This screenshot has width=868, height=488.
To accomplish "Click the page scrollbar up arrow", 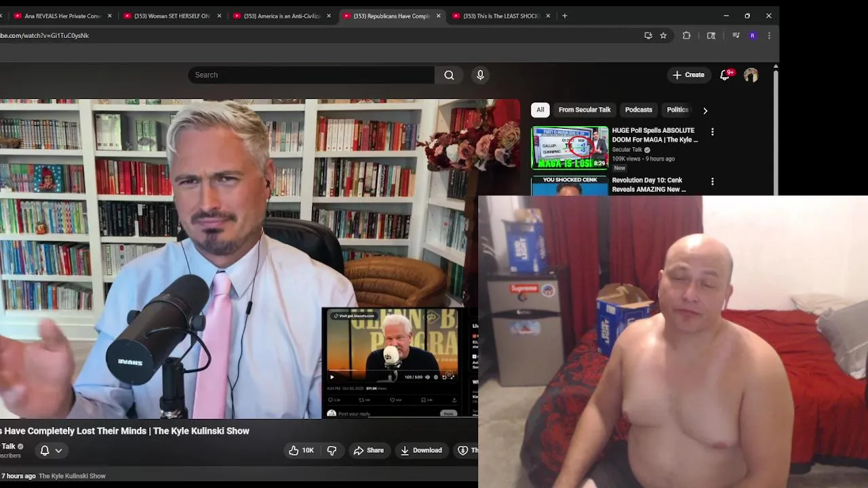I will [x=776, y=66].
